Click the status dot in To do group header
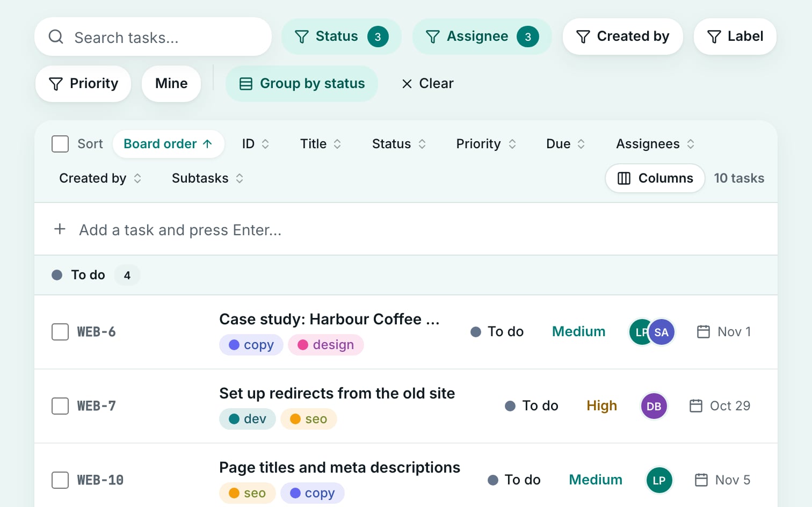The width and height of the screenshot is (812, 507). 57,275
